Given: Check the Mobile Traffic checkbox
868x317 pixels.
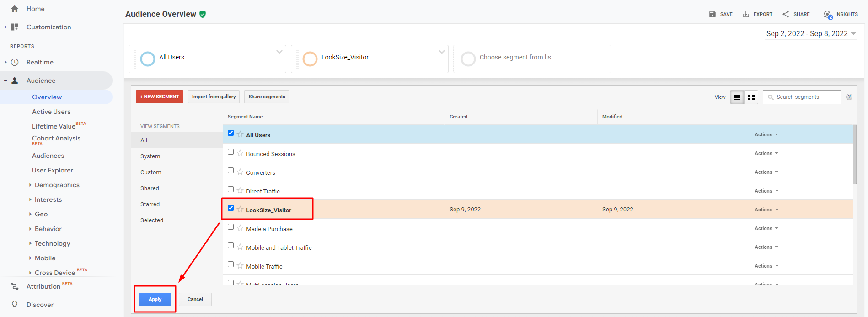Looking at the screenshot, I should click(x=230, y=264).
